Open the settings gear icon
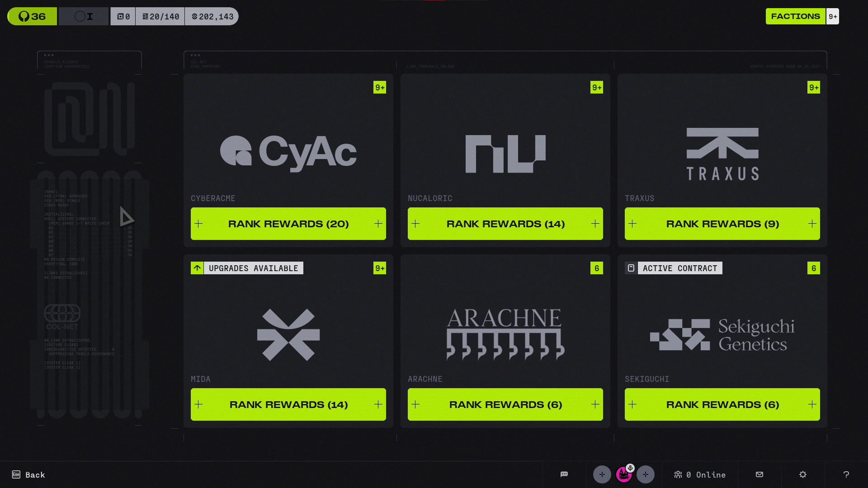Image resolution: width=868 pixels, height=488 pixels. 803,474
